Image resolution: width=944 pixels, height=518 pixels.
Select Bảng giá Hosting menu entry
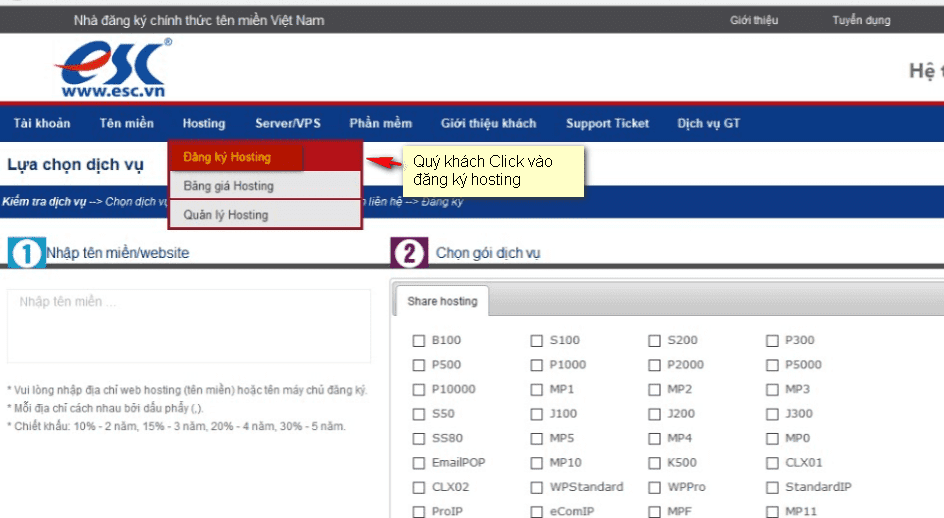click(x=228, y=186)
